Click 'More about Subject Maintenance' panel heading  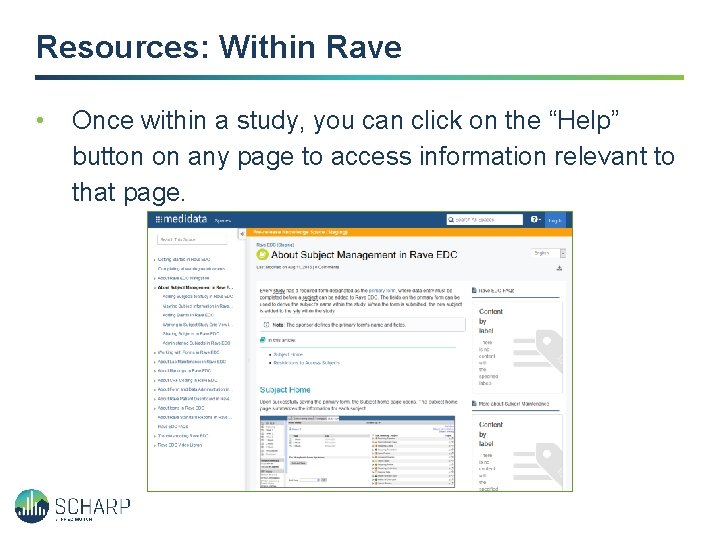click(513, 404)
